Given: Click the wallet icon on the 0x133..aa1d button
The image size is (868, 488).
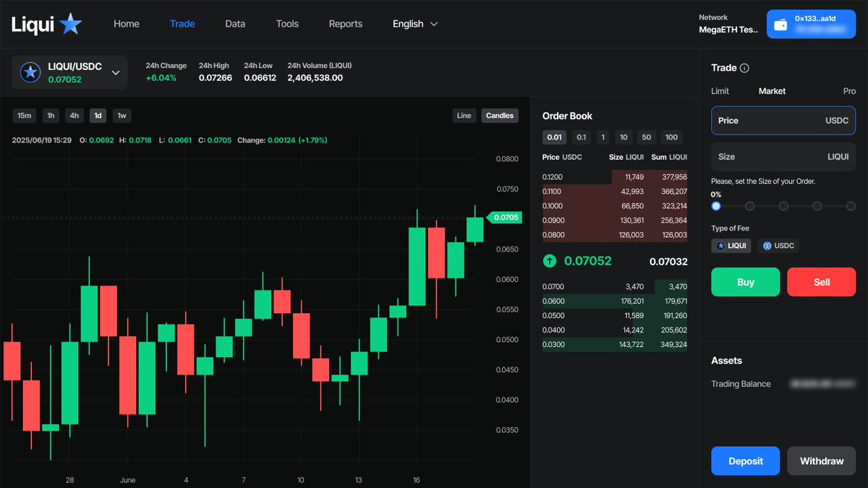Looking at the screenshot, I should point(781,24).
